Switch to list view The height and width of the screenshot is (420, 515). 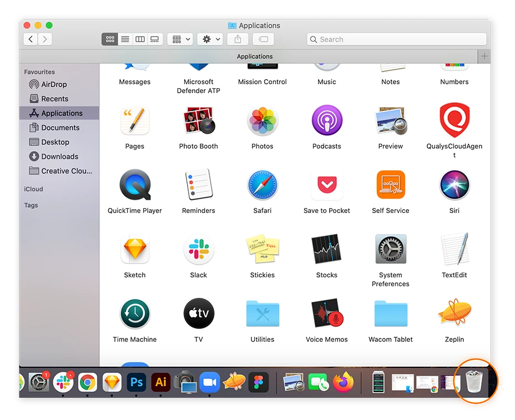coord(125,39)
